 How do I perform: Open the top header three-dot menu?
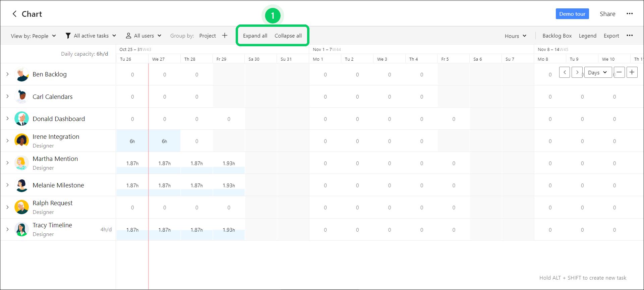[630, 14]
